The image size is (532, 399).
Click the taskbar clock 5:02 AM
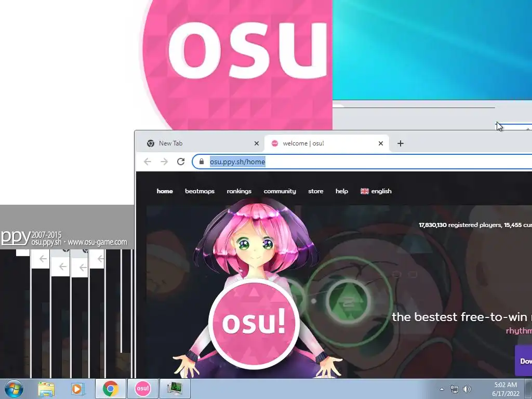pos(506,385)
